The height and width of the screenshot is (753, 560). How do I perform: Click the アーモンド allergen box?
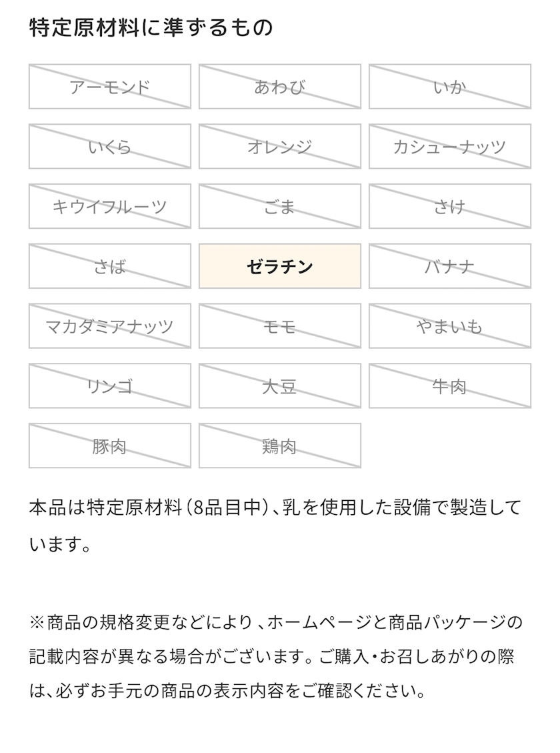pyautogui.click(x=109, y=87)
